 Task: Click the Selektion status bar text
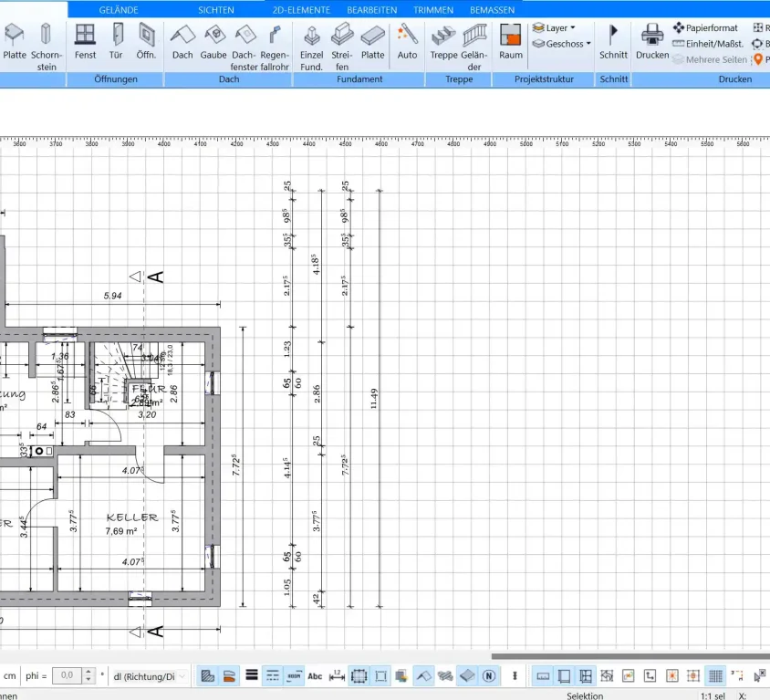point(585,695)
